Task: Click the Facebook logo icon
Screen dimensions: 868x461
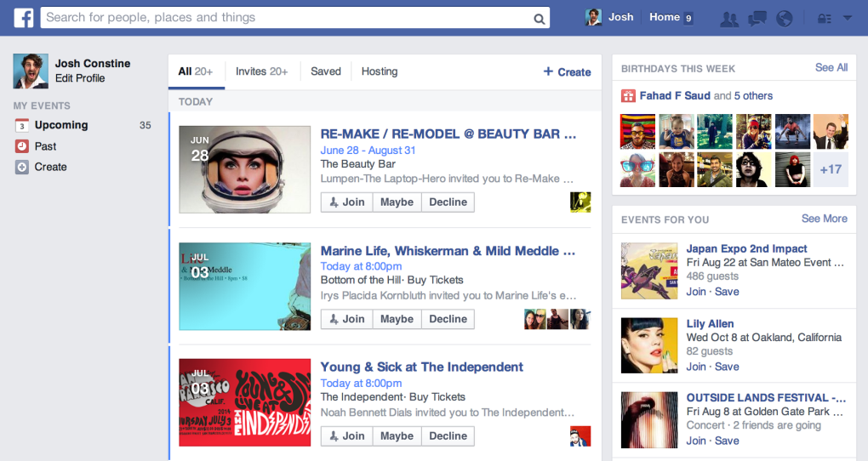Action: coord(24,18)
